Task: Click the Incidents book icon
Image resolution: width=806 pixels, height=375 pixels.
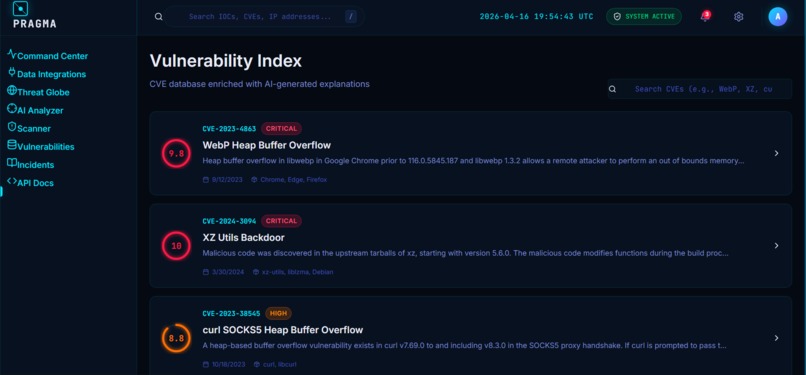Action: pos(12,163)
